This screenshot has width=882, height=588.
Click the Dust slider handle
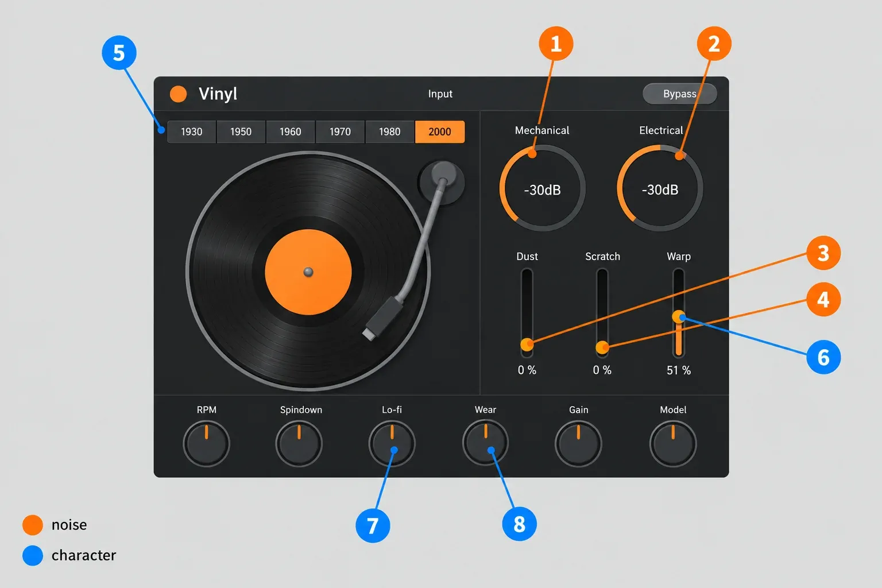[x=527, y=345]
